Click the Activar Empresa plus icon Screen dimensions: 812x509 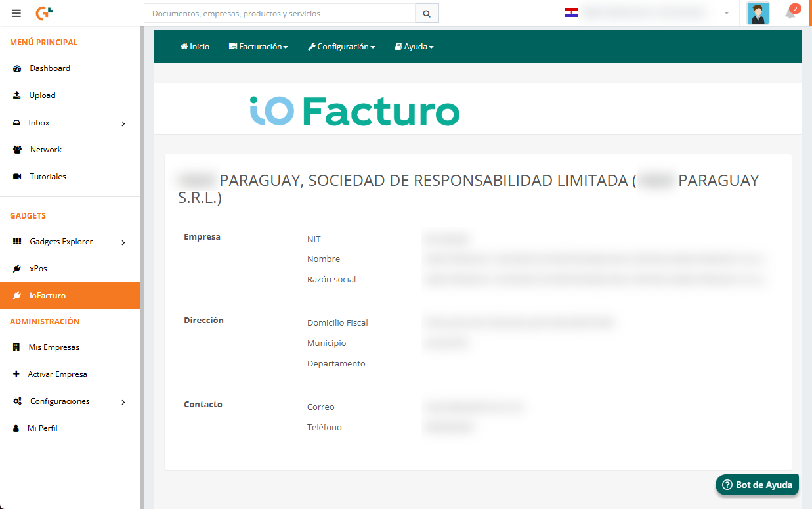16,374
